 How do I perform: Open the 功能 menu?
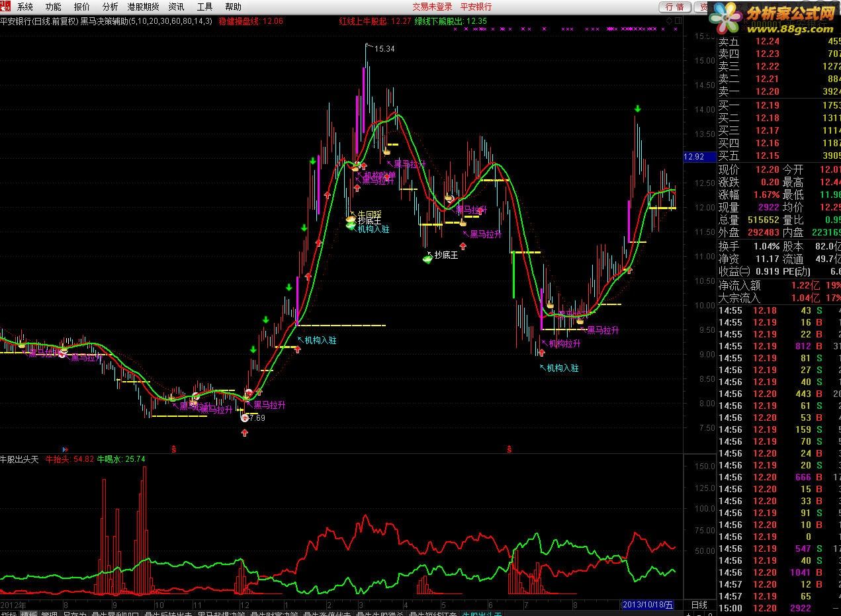pos(54,7)
